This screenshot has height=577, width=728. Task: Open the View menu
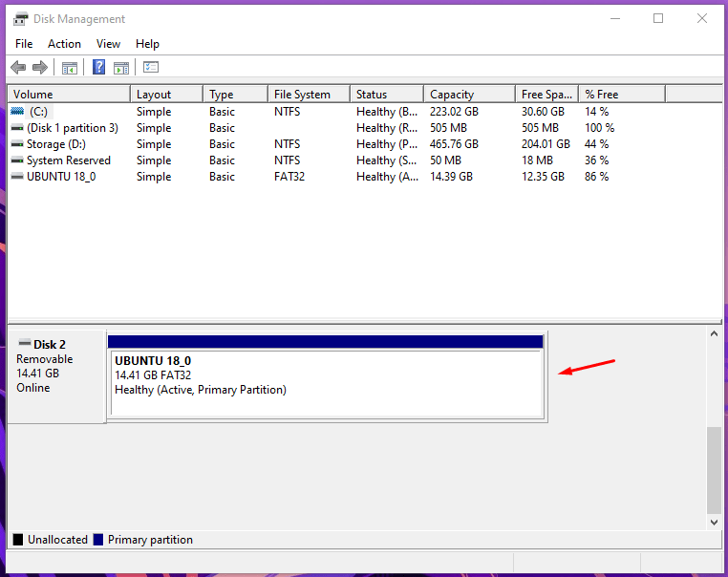[x=108, y=44]
